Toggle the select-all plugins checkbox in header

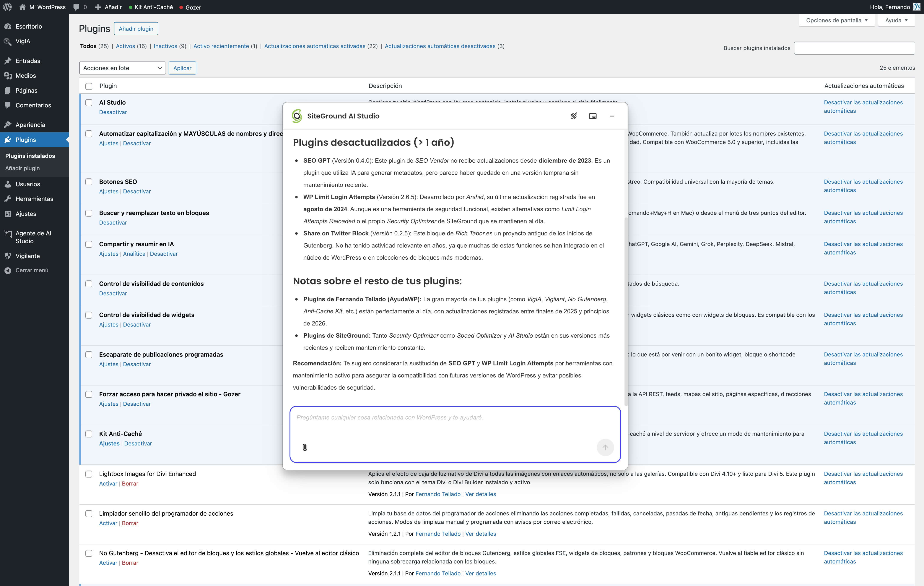pos(89,86)
